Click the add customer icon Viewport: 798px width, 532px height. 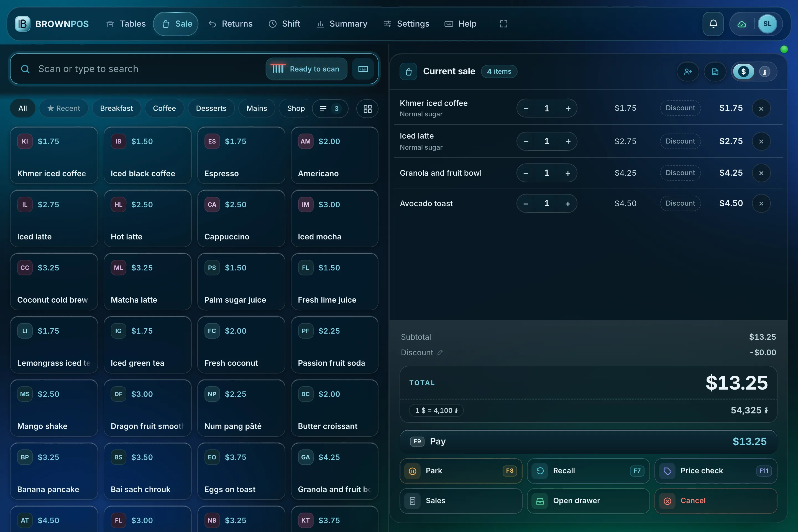(688, 71)
